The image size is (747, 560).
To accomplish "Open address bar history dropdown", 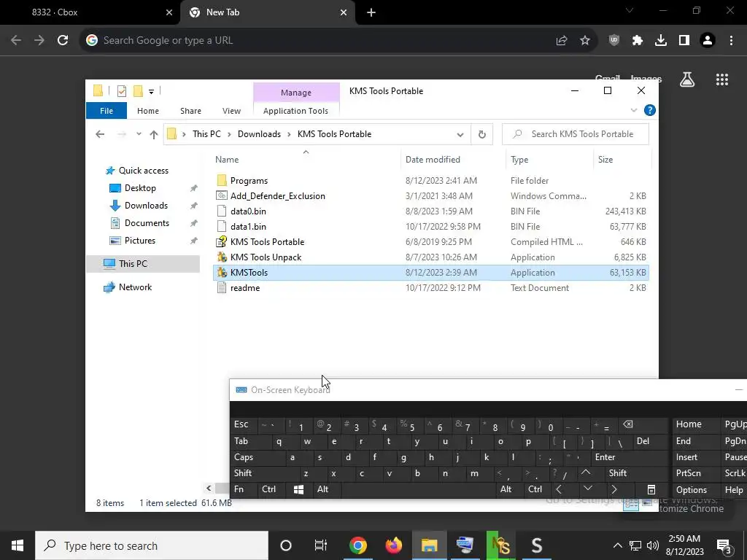I will 460,134.
